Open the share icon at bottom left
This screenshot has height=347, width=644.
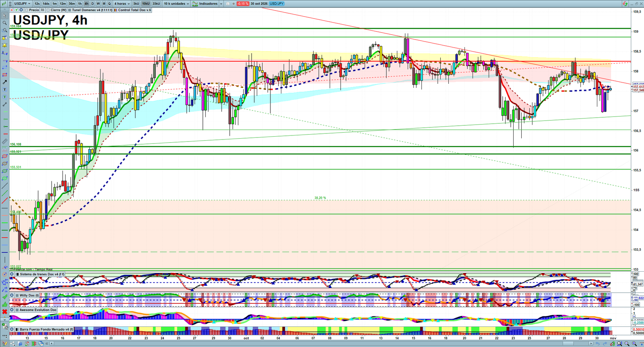pyautogui.click(x=12, y=343)
